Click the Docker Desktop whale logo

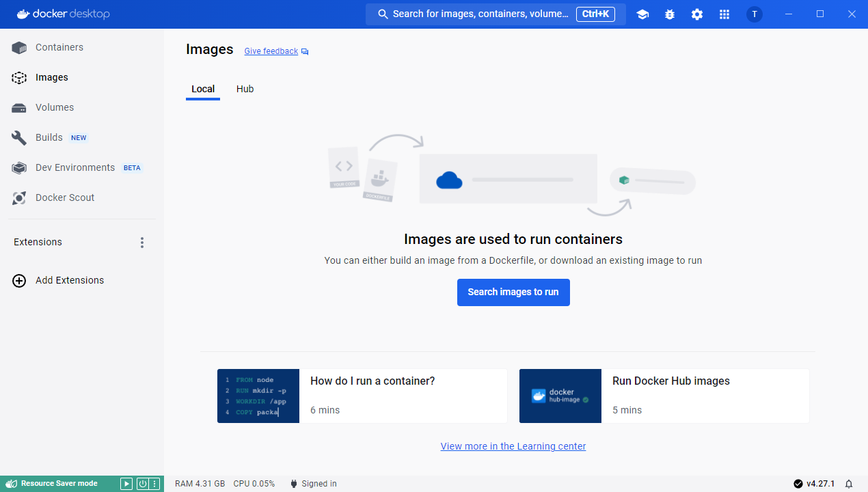pos(23,14)
